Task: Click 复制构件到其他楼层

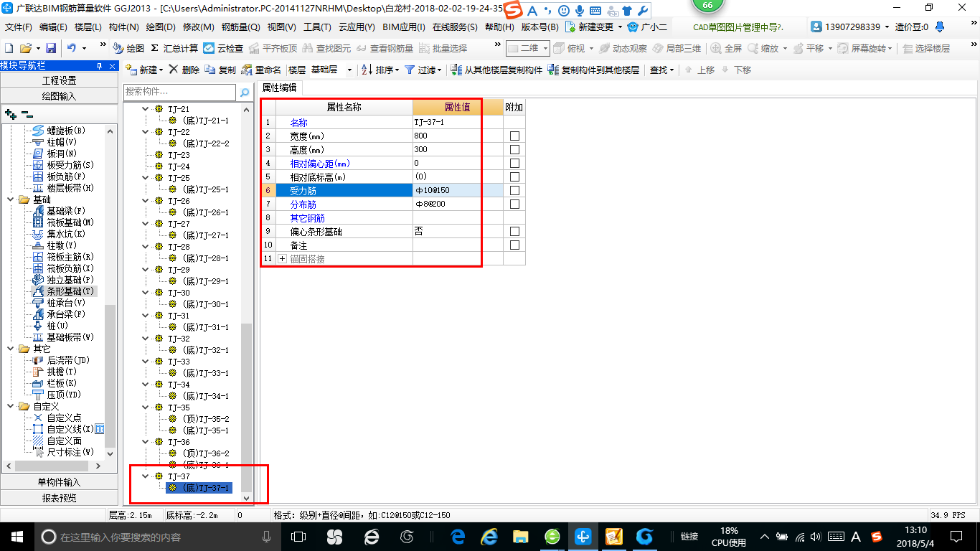Action: click(x=593, y=70)
